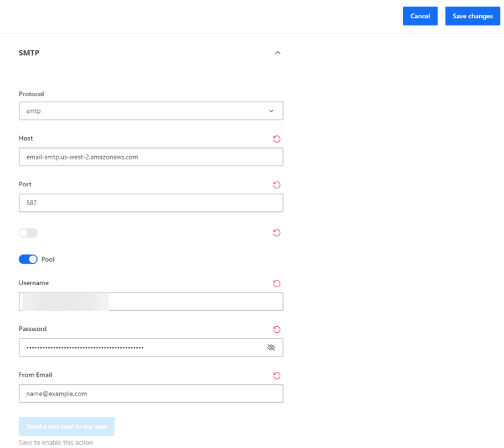Image resolution: width=504 pixels, height=448 pixels.
Task: Click Send a test mail to my user
Action: pyautogui.click(x=67, y=426)
